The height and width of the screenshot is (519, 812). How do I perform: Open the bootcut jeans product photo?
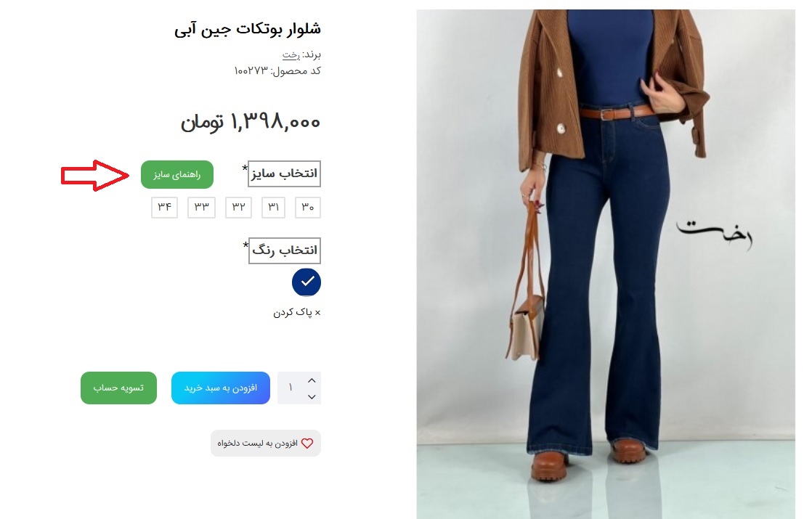pos(606,264)
